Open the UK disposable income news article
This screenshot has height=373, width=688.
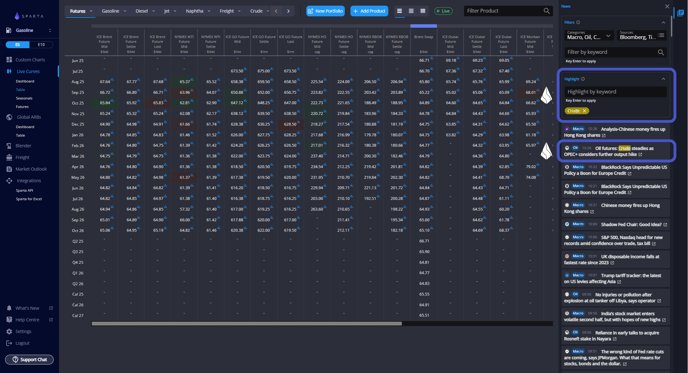point(615,259)
